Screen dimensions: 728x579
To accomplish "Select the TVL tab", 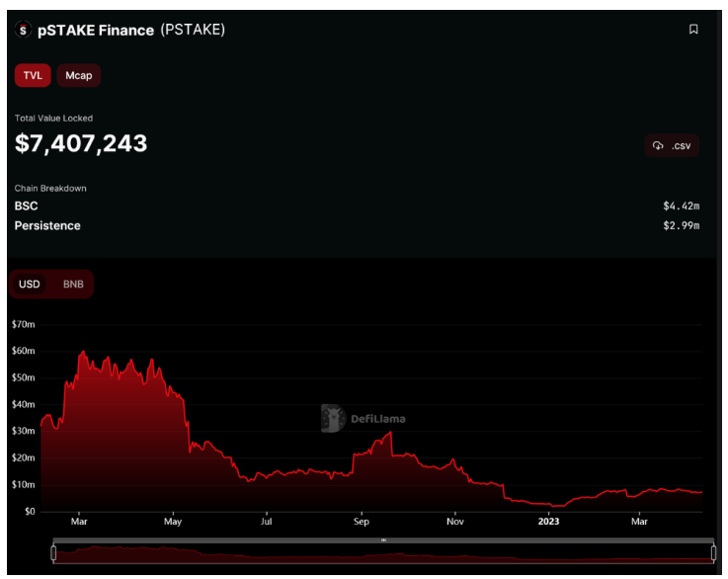I will [33, 75].
